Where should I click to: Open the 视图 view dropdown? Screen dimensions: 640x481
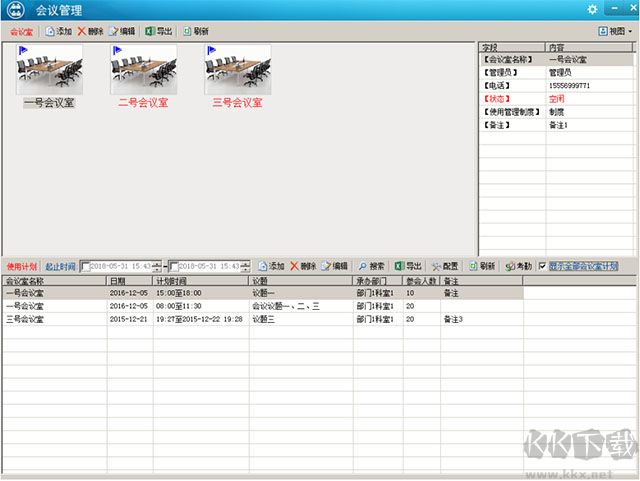[x=615, y=31]
